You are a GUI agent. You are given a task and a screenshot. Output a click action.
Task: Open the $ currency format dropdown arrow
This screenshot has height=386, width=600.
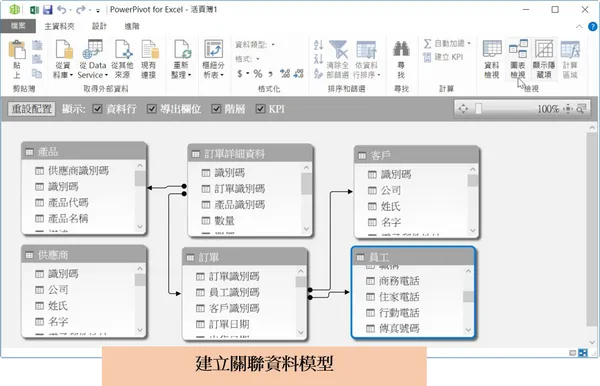tap(248, 73)
